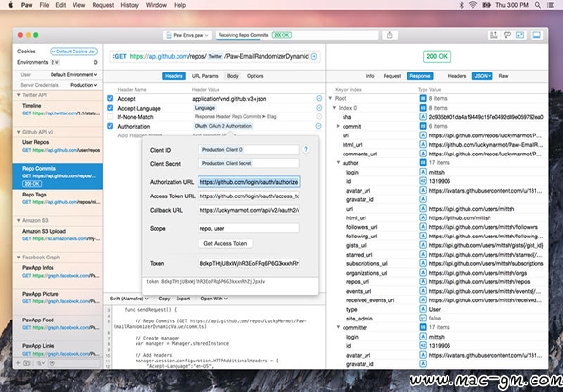Click the new group folder icon in sidebar footer

tap(26, 363)
